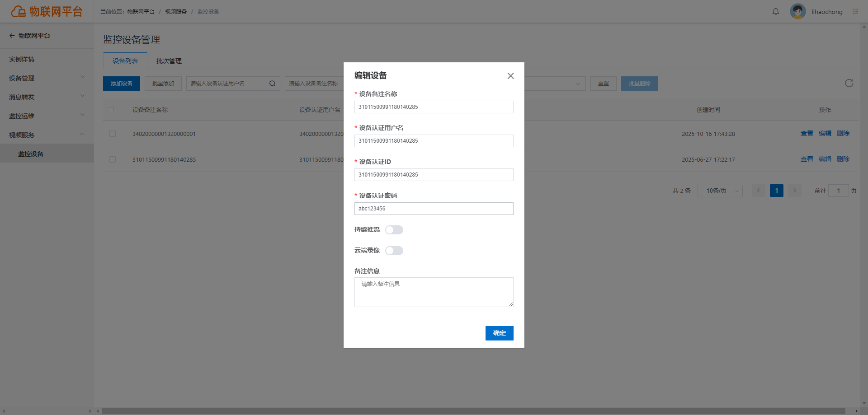The image size is (868, 415).
Task: Switch to the 设备列表 tab
Action: (x=125, y=61)
